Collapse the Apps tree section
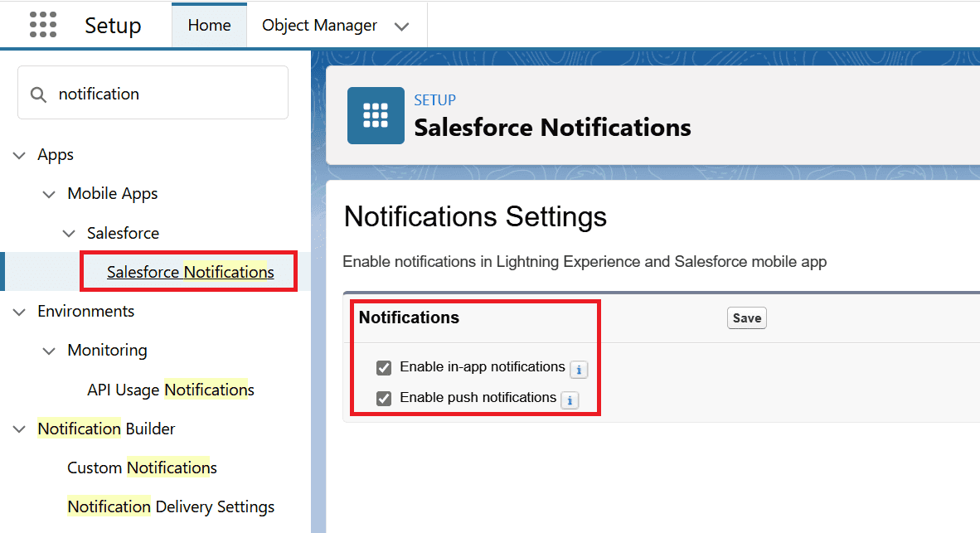Viewport: 980px width, 533px height. point(19,155)
